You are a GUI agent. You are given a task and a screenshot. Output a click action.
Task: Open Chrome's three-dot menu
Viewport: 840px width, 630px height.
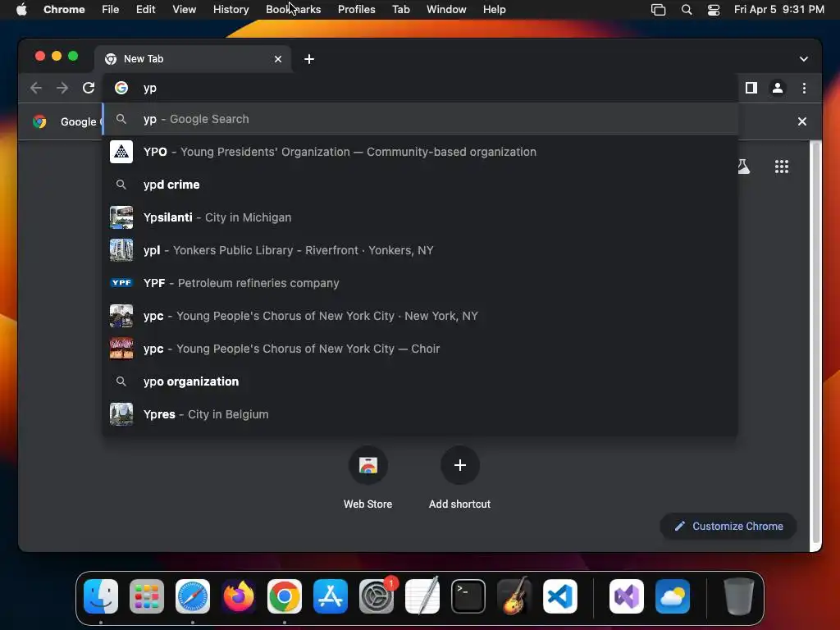pyautogui.click(x=804, y=88)
